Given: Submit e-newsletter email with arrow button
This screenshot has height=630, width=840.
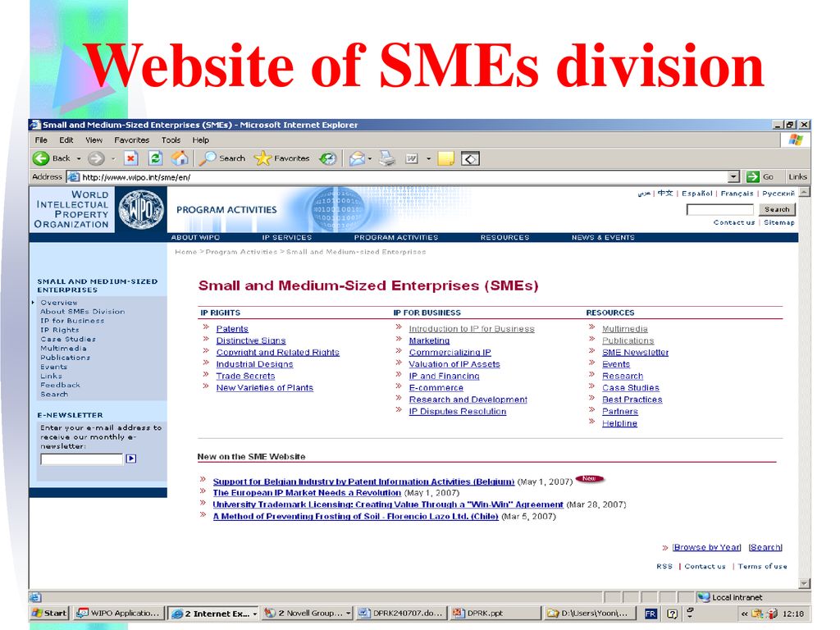Looking at the screenshot, I should tap(131, 459).
